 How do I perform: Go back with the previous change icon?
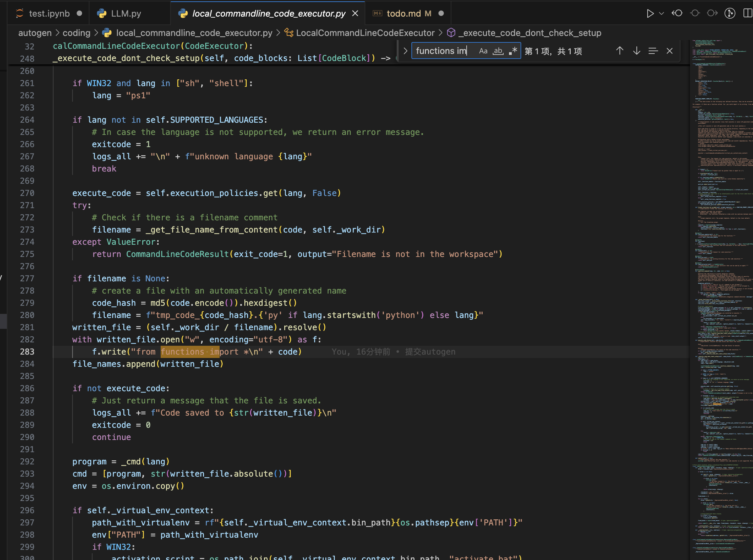point(677,13)
